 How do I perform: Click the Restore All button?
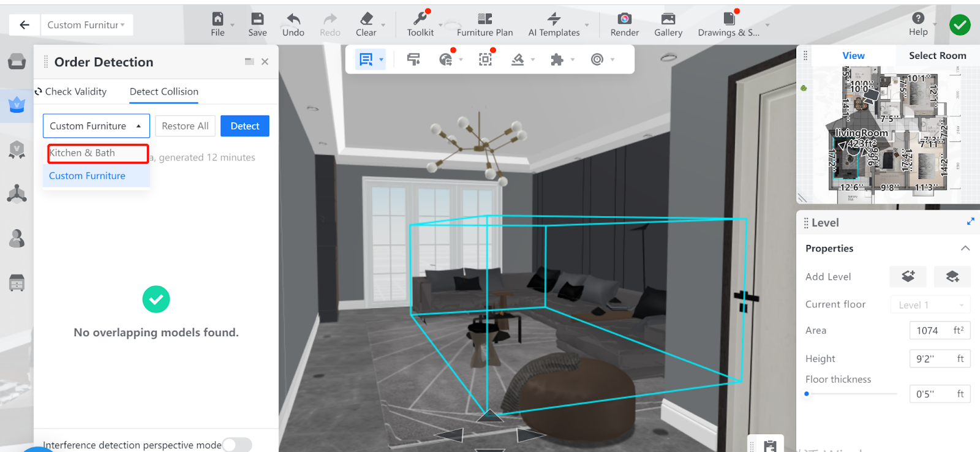pyautogui.click(x=185, y=126)
